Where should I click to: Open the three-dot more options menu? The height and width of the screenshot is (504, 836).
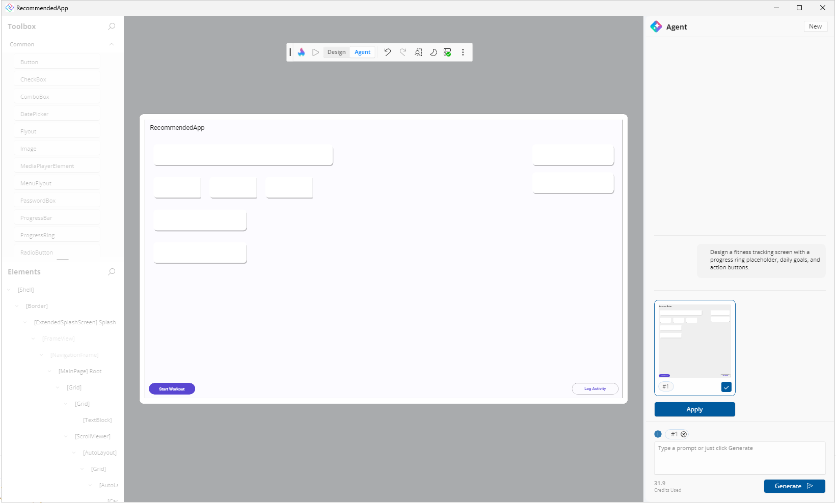(463, 52)
